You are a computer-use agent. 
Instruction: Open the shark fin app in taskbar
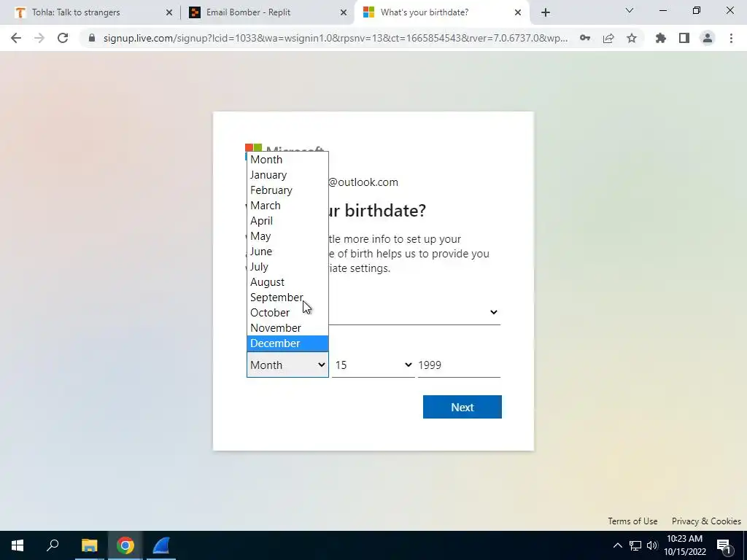[x=161, y=545]
